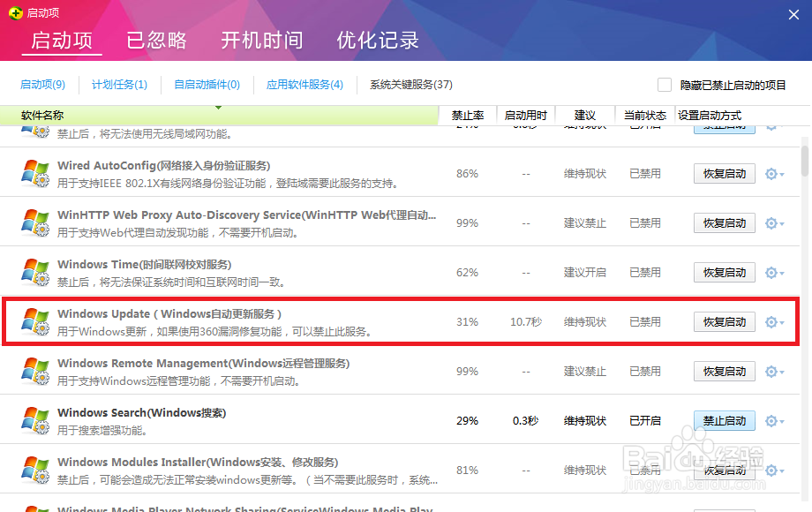Click the 86% disable rate value
Image resolution: width=812 pixels, height=512 pixels.
pyautogui.click(x=467, y=174)
